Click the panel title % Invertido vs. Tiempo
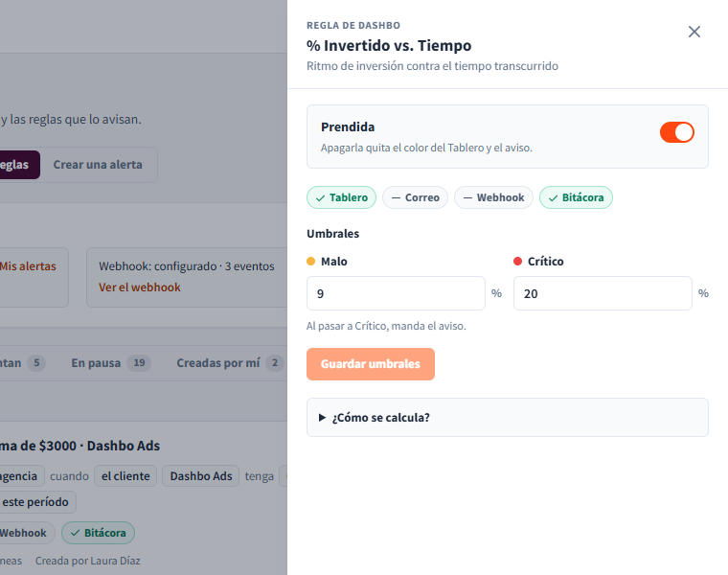Viewport: 728px width, 575px height. click(389, 45)
